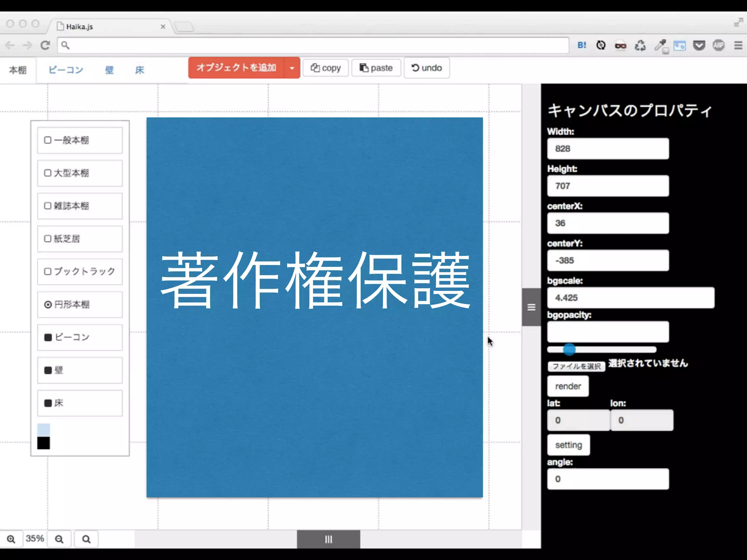
Task: Click the eyedropper color picker extension
Action: pos(661,46)
